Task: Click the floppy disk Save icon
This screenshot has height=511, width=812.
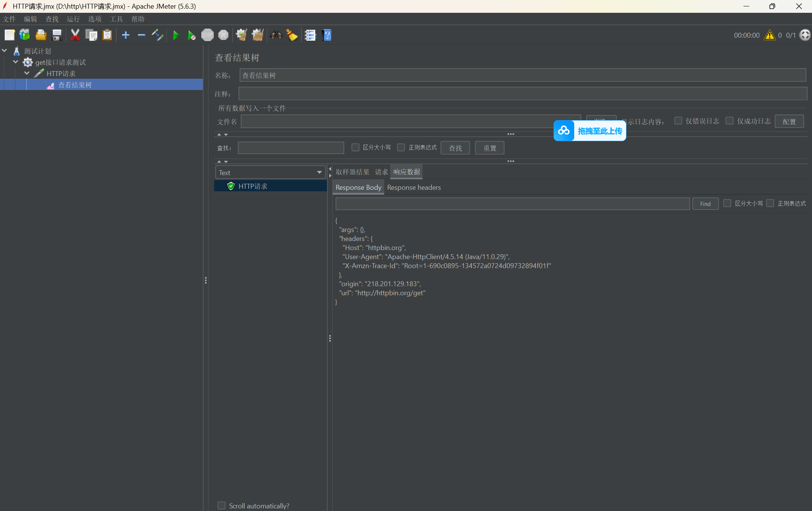Action: point(57,35)
